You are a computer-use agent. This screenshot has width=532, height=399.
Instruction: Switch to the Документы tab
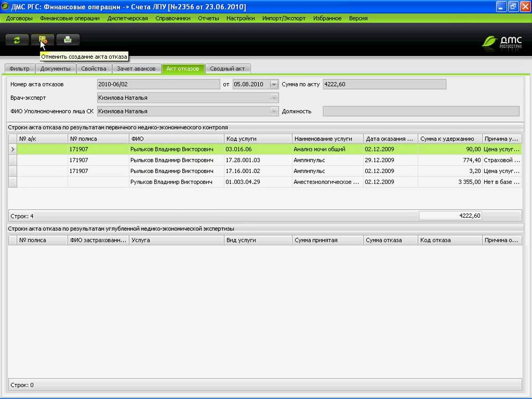(55, 69)
